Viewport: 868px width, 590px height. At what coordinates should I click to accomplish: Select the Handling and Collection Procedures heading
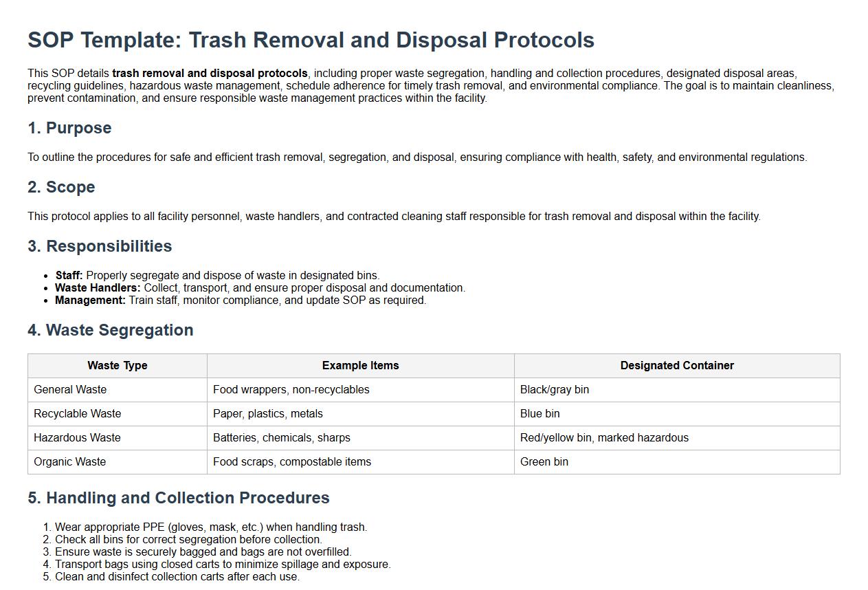178,498
